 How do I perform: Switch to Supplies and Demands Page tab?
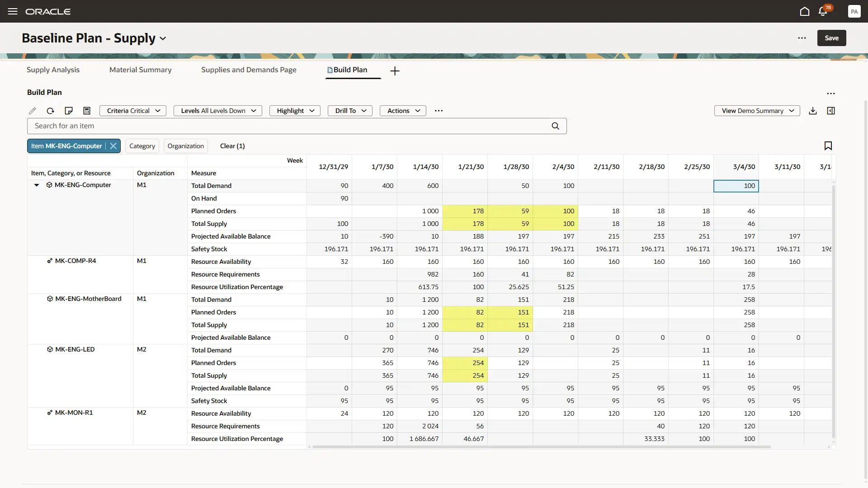pyautogui.click(x=249, y=70)
